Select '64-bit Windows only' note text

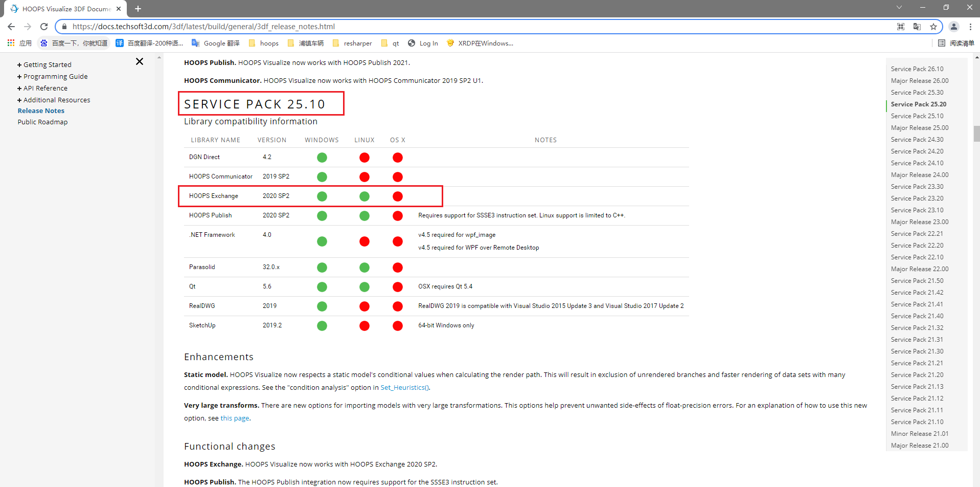[446, 325]
